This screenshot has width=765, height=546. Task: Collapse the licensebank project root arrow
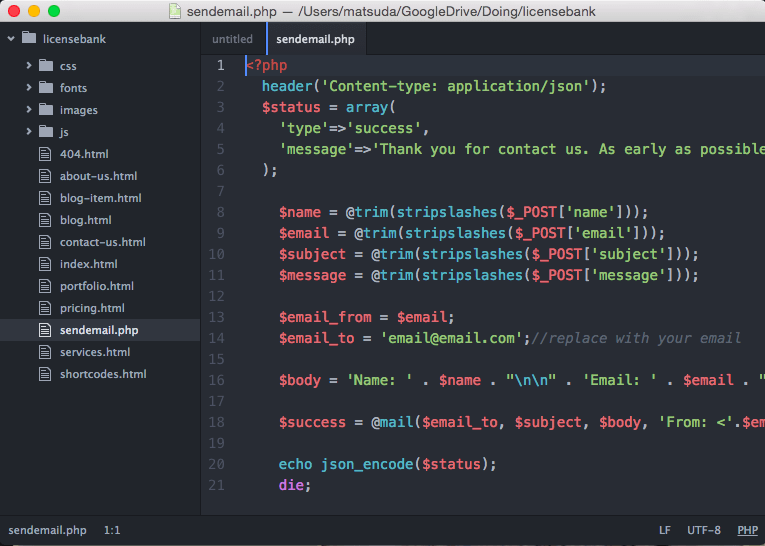tap(10, 39)
